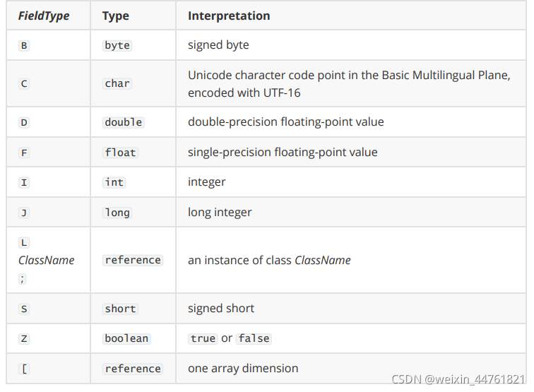Click the int type code
Image resolution: width=534 pixels, height=392 pixels.
114,182
